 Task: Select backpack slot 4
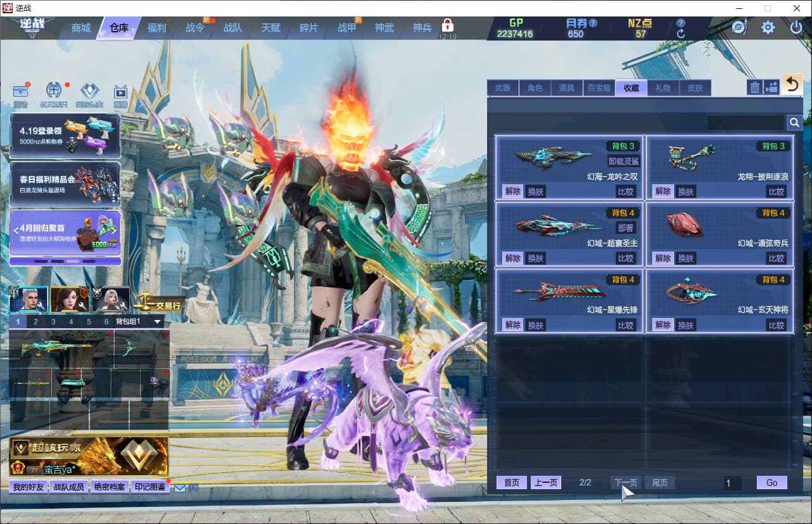coord(72,322)
